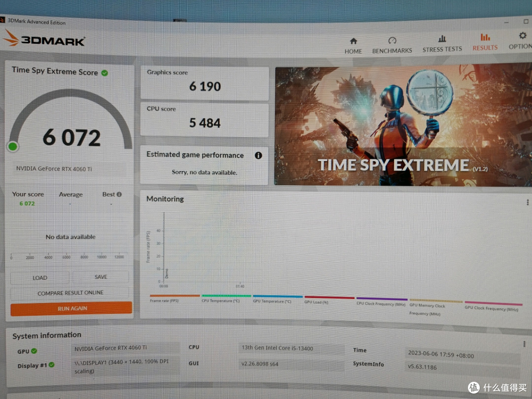Click the Demo marker on monitoring chart
Screen dimensions: 532x399
[166, 273]
